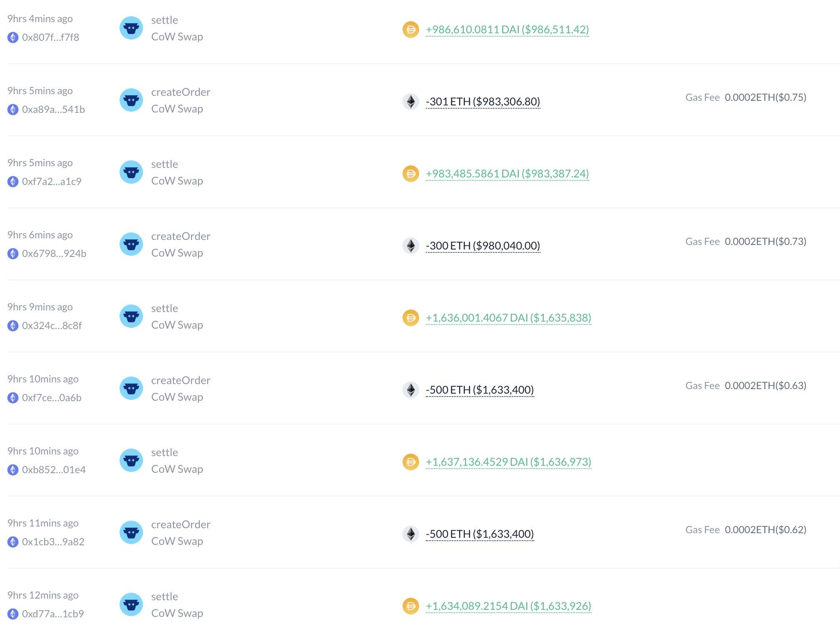Screen dimensions: 840x629
Task: Click the +983,485.5861 DAI amount link
Action: click(507, 174)
